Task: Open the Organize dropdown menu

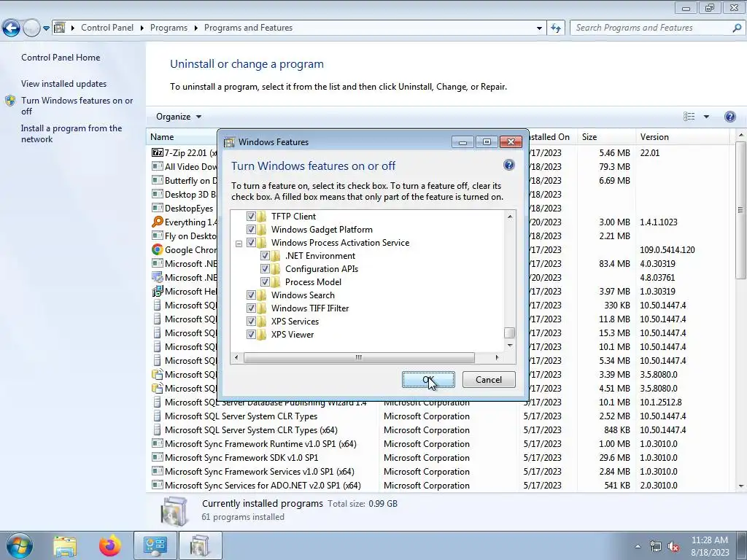Action: 179,117
